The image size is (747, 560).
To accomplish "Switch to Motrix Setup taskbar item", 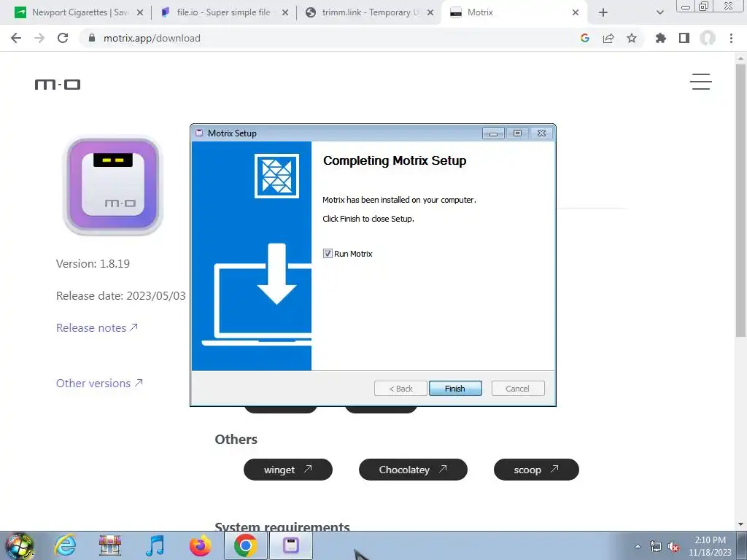I will click(x=291, y=545).
